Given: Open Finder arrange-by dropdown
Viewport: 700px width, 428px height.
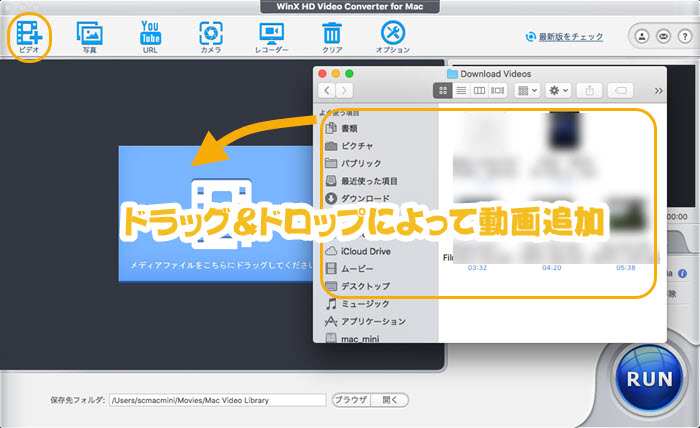Looking at the screenshot, I should (x=527, y=91).
